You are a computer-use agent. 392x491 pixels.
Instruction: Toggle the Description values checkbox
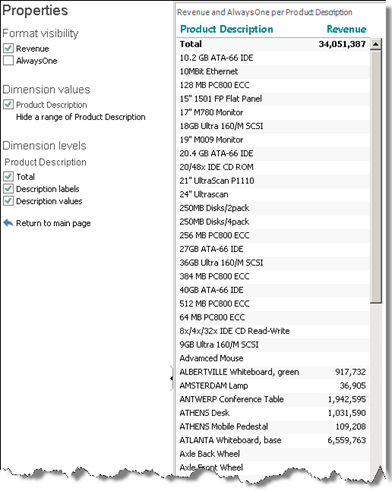click(x=8, y=201)
